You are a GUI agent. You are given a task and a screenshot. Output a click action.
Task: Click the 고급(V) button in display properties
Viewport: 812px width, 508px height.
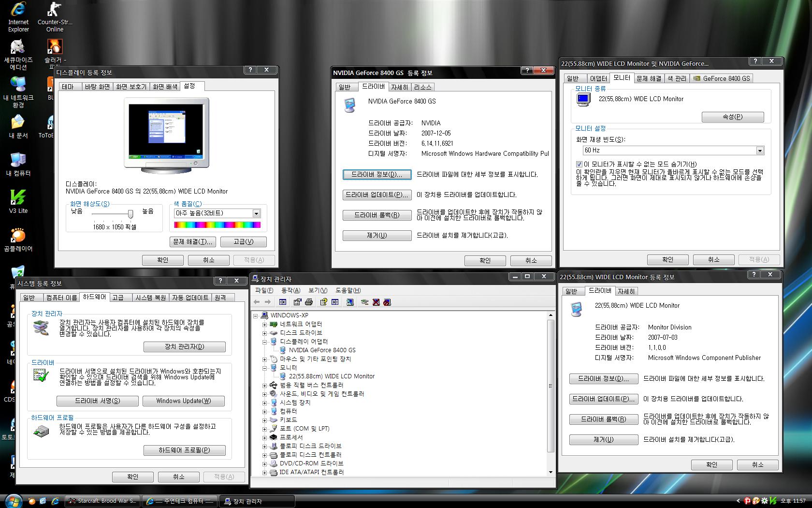point(243,242)
